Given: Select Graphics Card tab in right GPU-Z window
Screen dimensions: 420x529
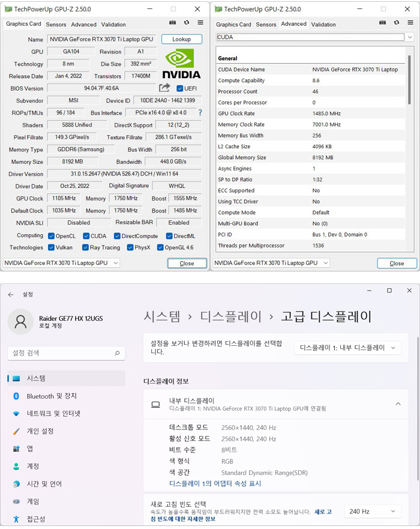Looking at the screenshot, I should (233, 24).
